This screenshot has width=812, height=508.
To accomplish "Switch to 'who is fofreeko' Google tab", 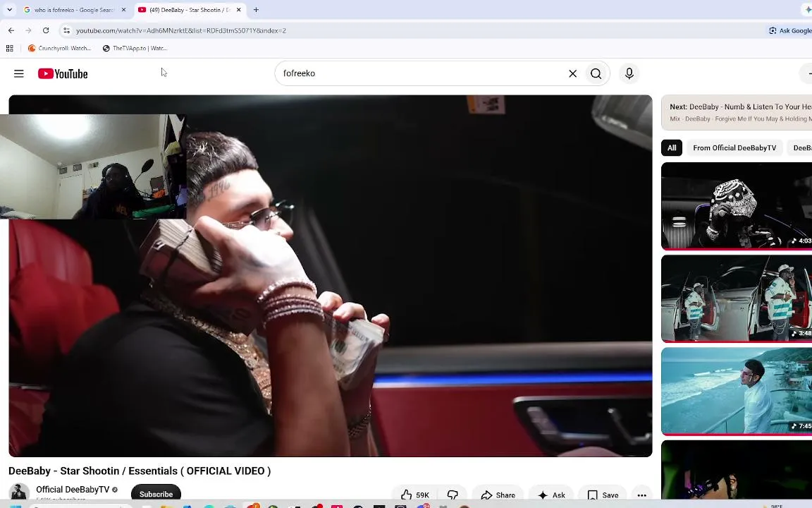I will pyautogui.click(x=75, y=10).
